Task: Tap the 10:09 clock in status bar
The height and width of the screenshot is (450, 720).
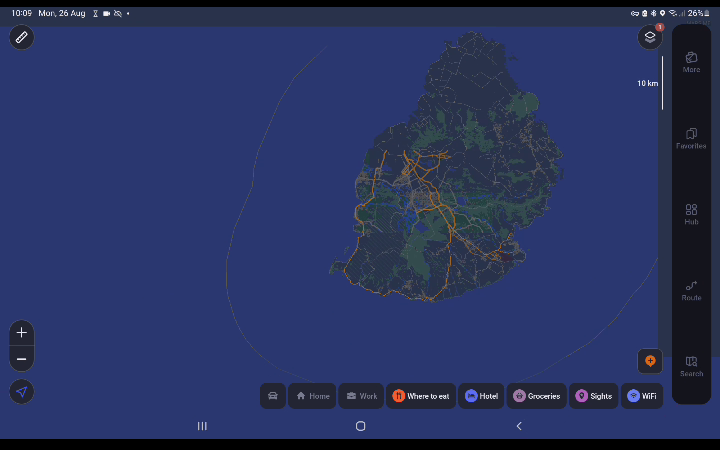Action: 22,13
